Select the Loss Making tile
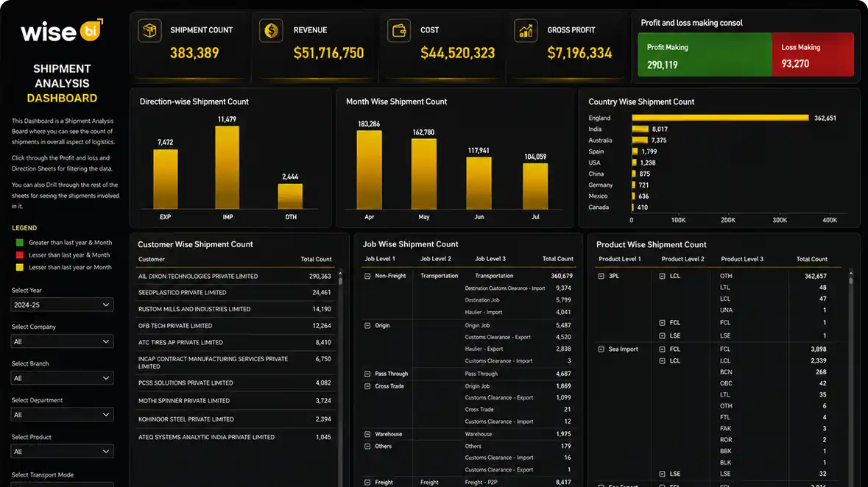The image size is (868, 487). pyautogui.click(x=813, y=54)
